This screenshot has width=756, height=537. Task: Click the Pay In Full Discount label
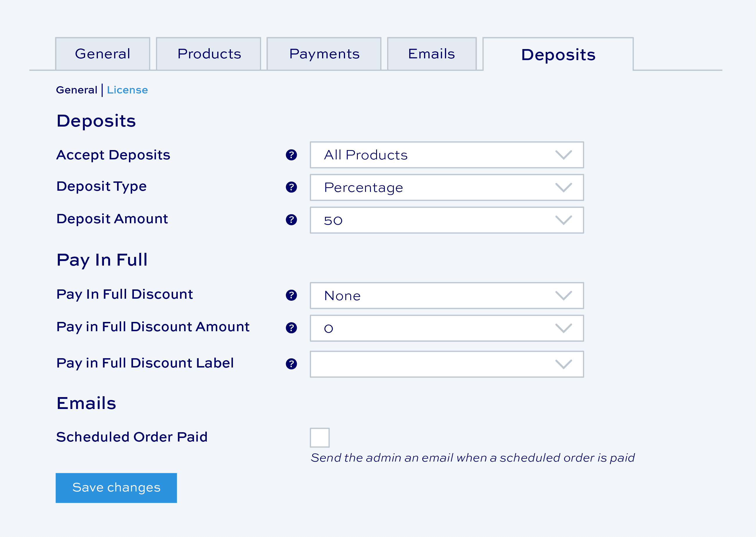tap(124, 294)
